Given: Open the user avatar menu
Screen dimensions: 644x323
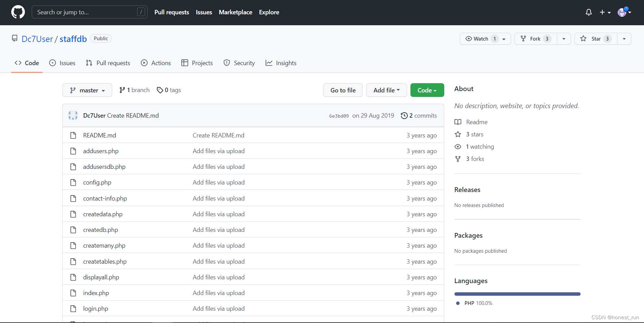Looking at the screenshot, I should coord(625,12).
